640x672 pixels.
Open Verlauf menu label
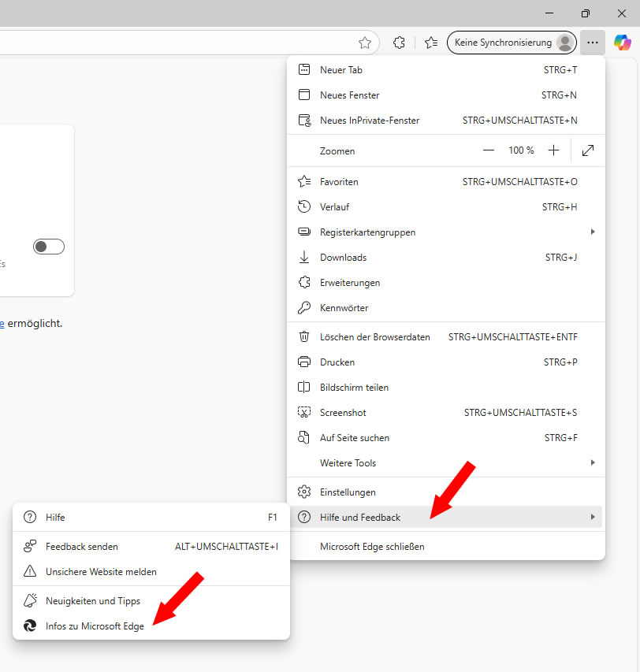coord(334,207)
